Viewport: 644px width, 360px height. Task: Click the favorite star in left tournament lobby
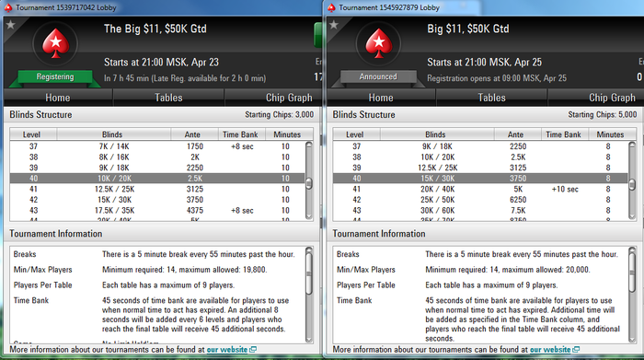(11, 25)
